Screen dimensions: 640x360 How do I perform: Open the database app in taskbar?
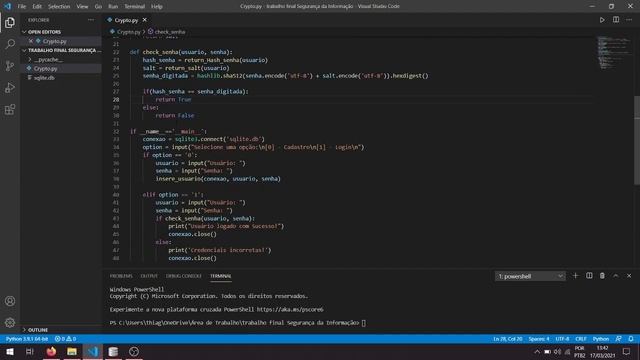[113, 351]
